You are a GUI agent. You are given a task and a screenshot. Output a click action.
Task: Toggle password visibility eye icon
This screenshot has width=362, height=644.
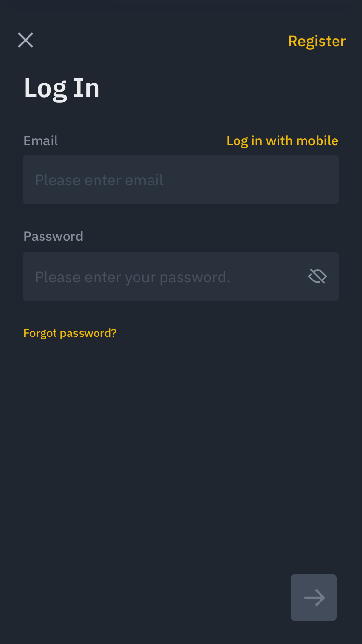pyautogui.click(x=317, y=277)
